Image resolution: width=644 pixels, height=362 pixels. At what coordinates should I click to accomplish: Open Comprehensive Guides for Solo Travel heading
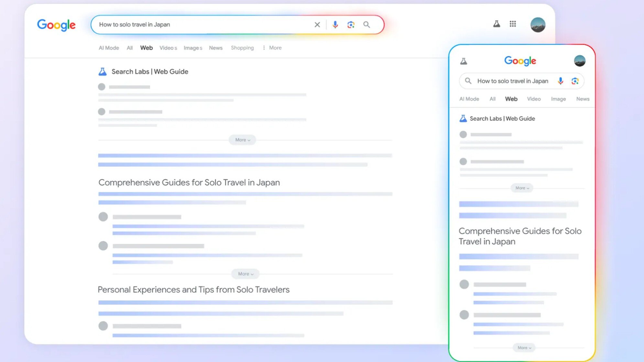point(189,182)
